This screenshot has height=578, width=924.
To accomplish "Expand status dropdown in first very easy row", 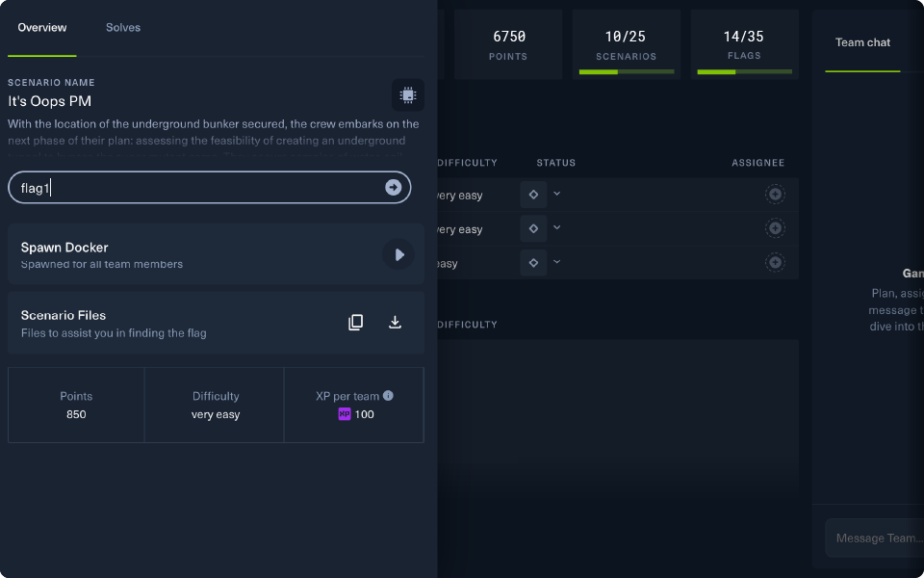I will point(557,194).
